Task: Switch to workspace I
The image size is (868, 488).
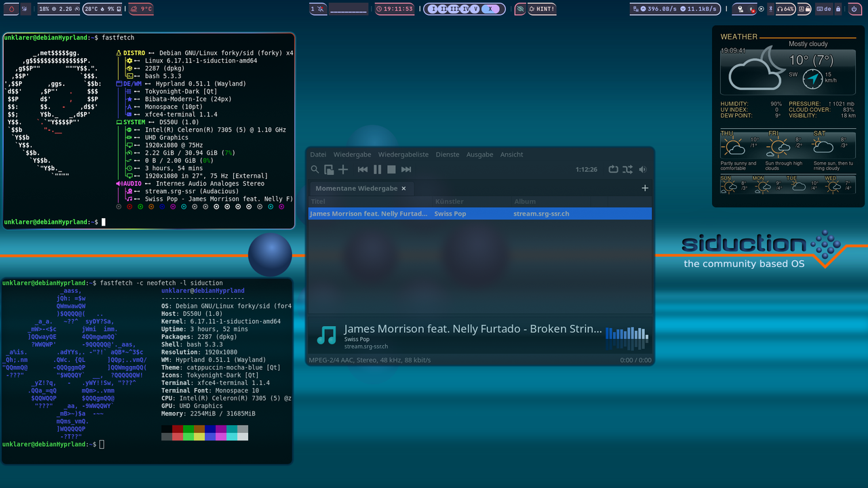Action: [x=434, y=9]
